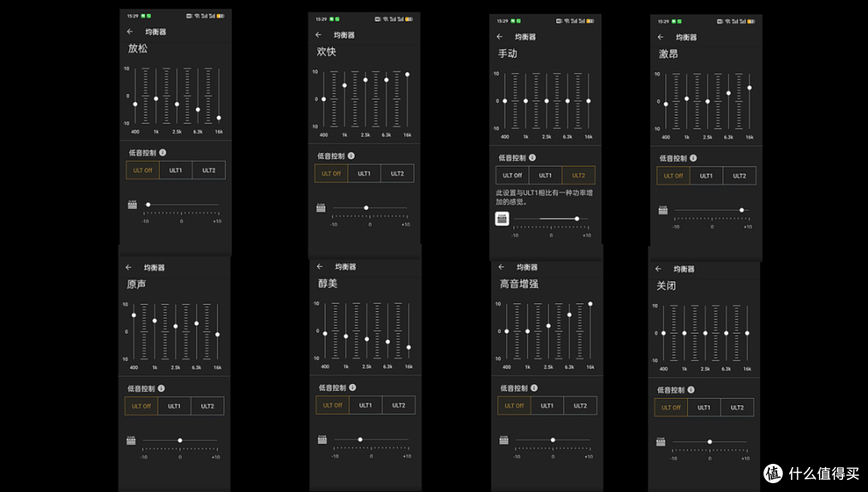Image resolution: width=868 pixels, height=492 pixels.
Task: Click Clear Bass slider handle in 欢快 screen
Action: coord(366,208)
